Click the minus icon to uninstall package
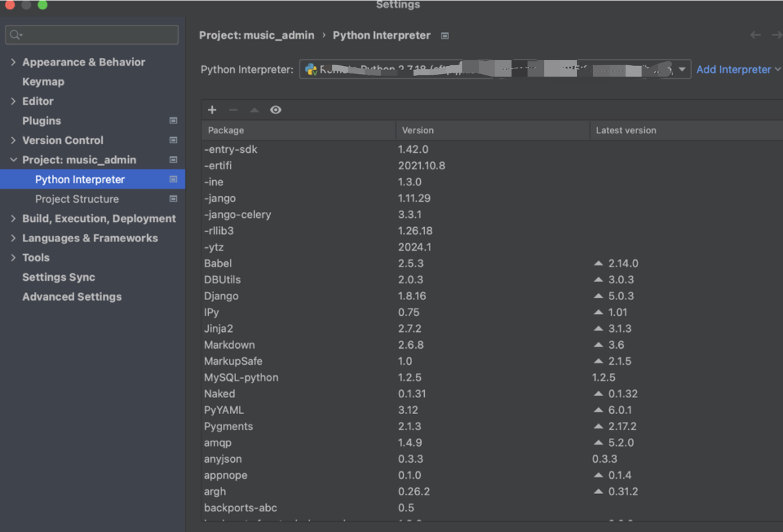This screenshot has width=783, height=532. pos(233,110)
